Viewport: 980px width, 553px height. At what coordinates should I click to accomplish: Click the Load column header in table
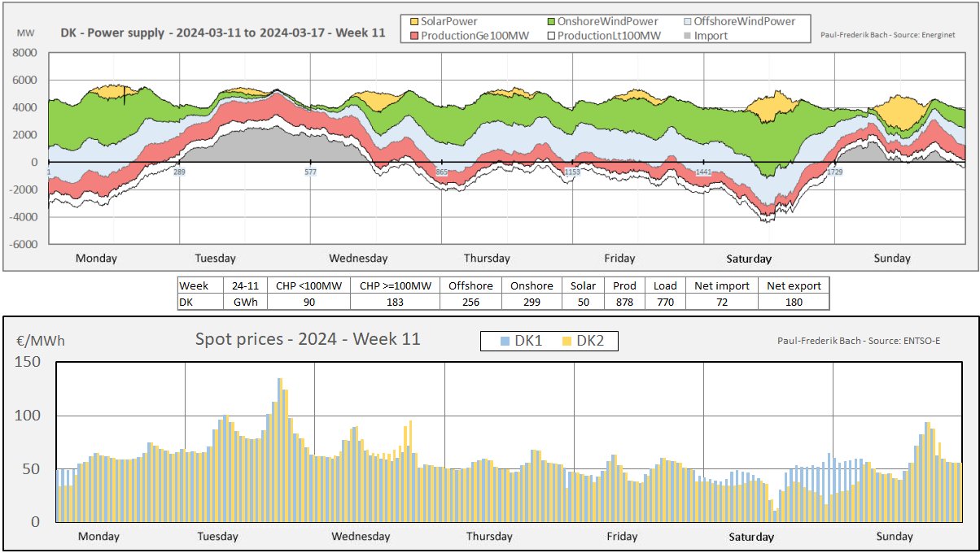click(x=664, y=285)
